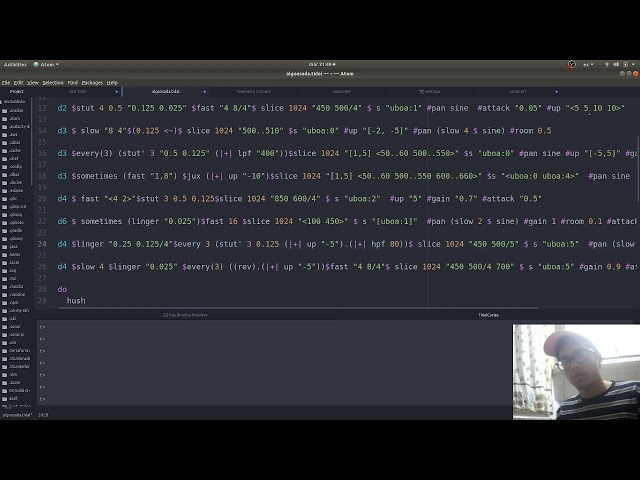The height and width of the screenshot is (480, 640).
Task: Click the .gimp-2.8 folder icon
Action: 4,207
